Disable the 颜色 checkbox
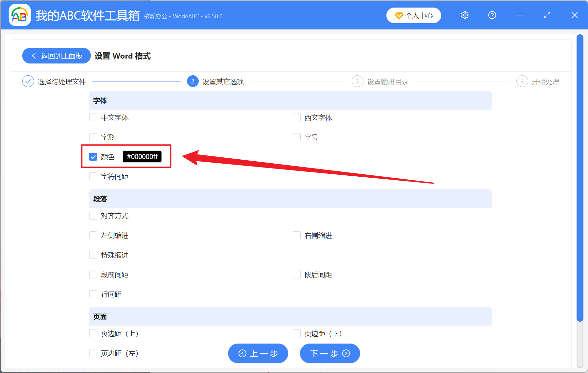588x373 pixels. coord(93,157)
